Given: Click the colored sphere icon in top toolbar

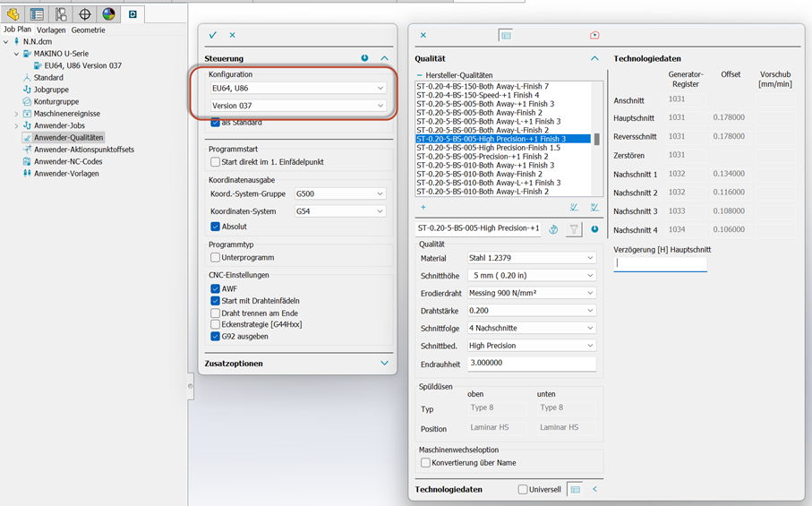Looking at the screenshot, I should point(108,13).
